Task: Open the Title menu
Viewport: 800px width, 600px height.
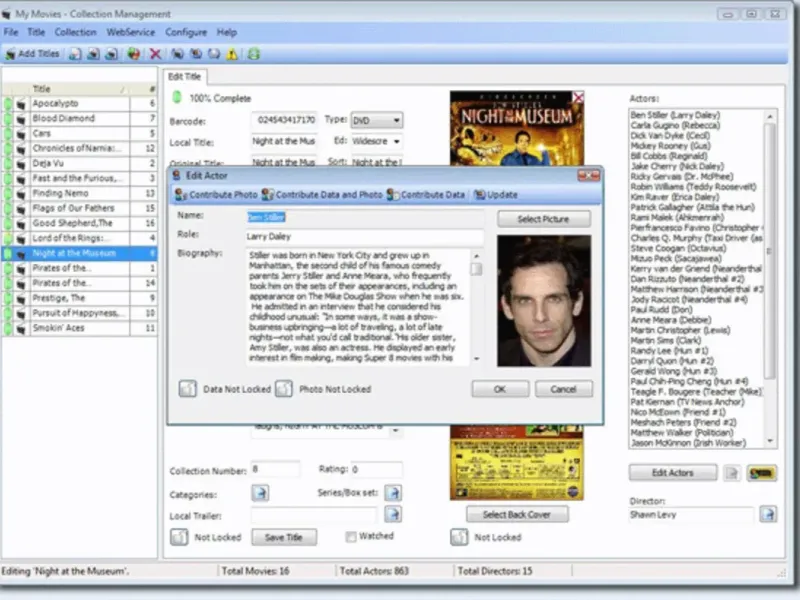Action: coord(36,32)
